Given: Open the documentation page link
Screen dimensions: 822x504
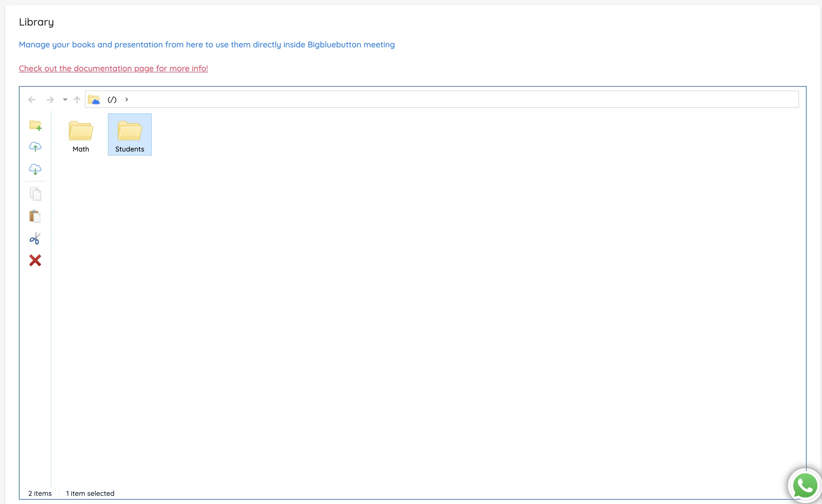Looking at the screenshot, I should click(113, 68).
